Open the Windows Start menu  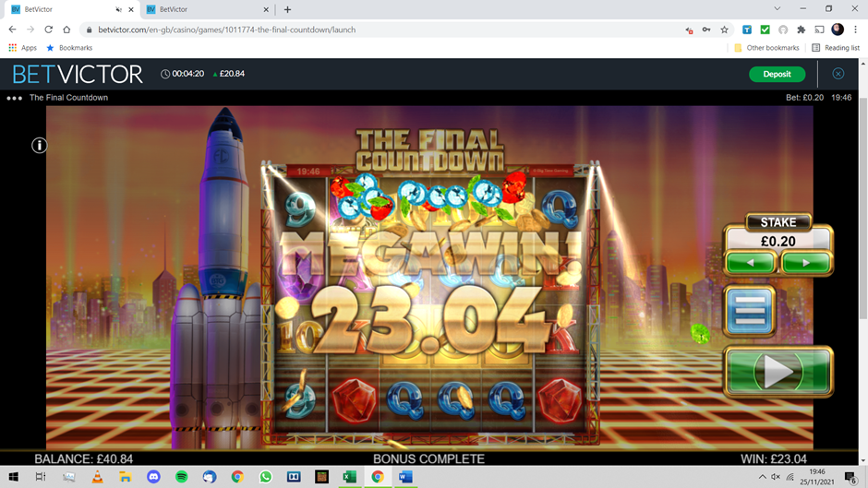[13, 477]
